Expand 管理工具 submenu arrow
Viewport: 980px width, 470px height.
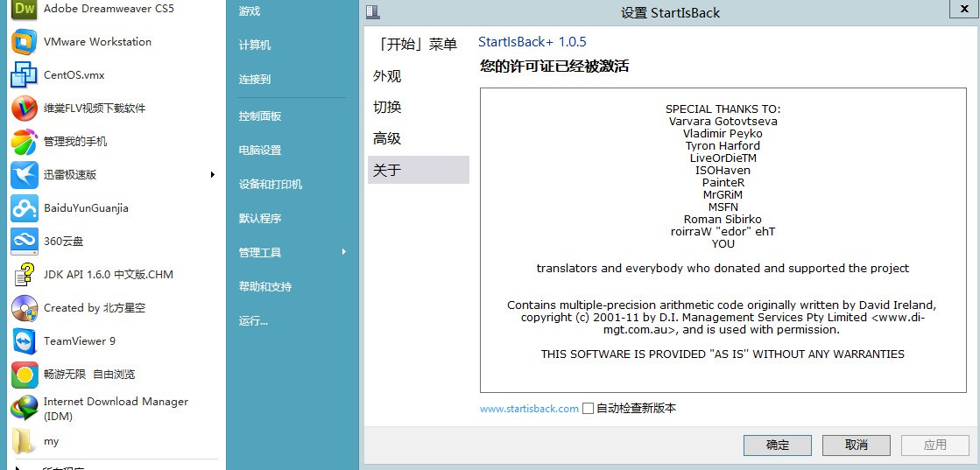344,252
